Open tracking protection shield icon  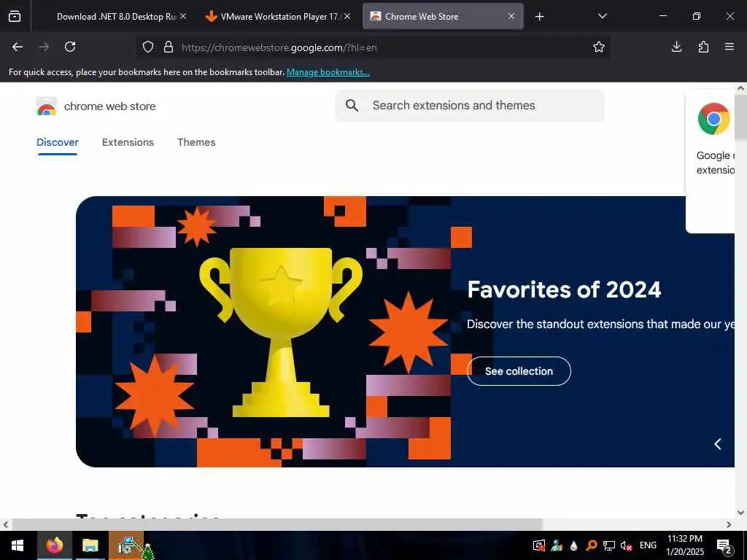tap(148, 47)
